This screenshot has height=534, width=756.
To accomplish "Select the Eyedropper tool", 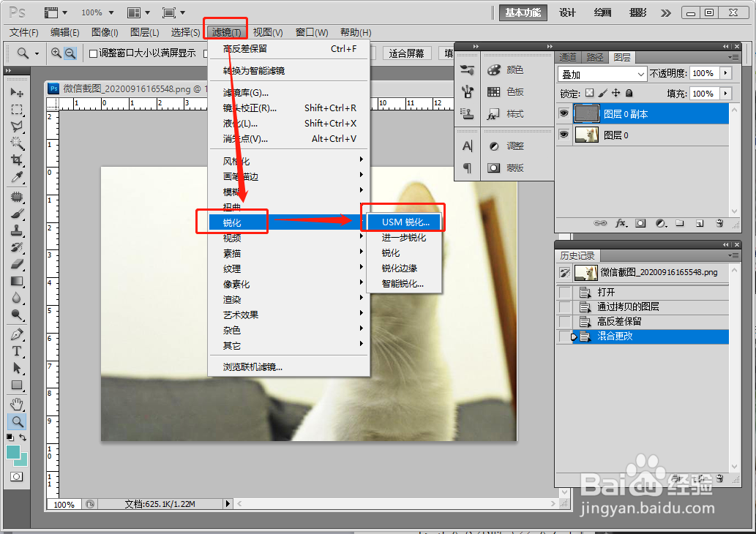I will pos(17,177).
